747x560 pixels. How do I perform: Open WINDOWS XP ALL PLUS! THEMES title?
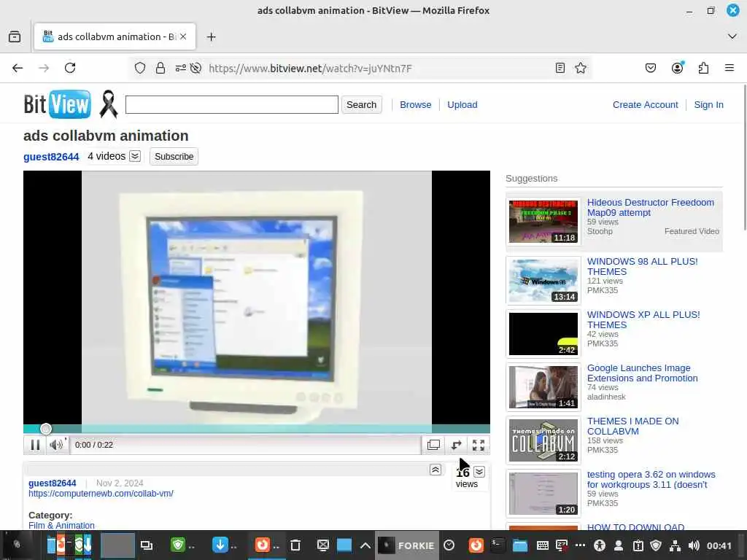(x=643, y=320)
